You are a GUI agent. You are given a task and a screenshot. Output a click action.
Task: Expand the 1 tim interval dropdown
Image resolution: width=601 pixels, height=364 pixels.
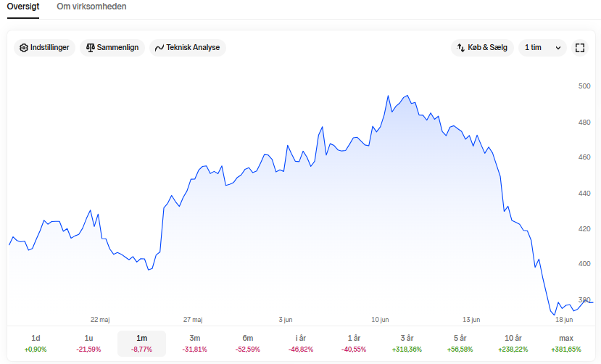pos(542,48)
